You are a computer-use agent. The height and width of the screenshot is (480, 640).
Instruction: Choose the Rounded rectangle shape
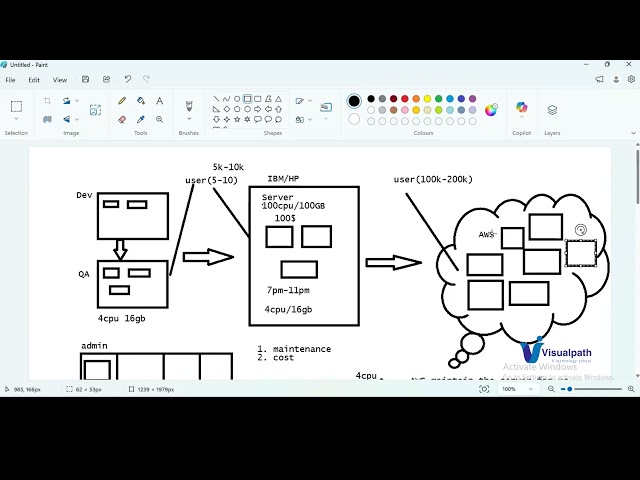pyautogui.click(x=258, y=99)
